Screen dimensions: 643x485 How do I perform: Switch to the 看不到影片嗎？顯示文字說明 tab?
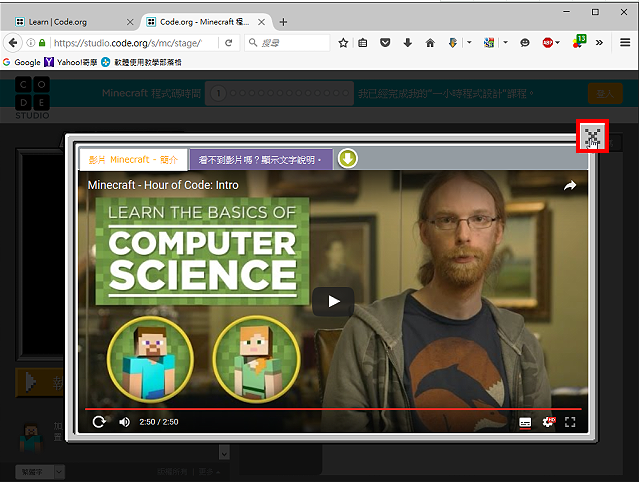pyautogui.click(x=261, y=159)
